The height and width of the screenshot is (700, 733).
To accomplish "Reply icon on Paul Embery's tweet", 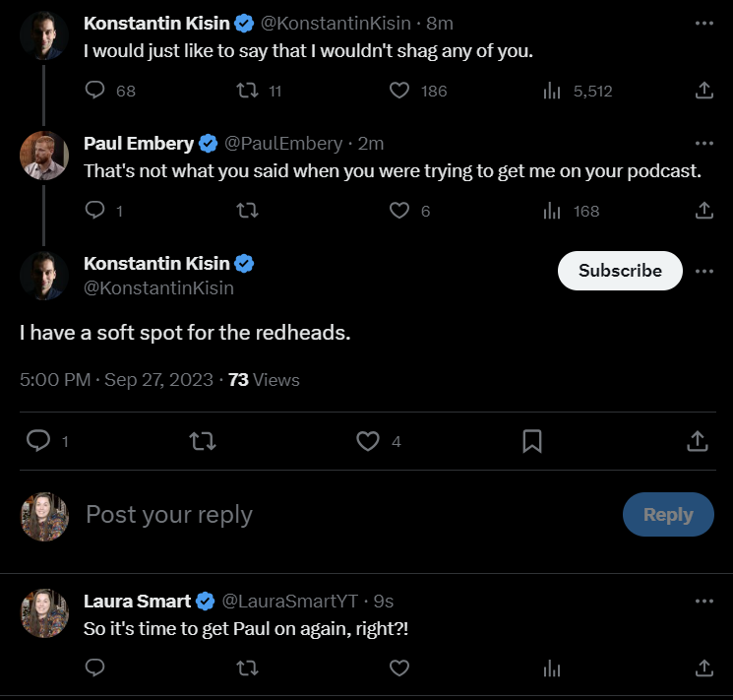I will pyautogui.click(x=94, y=210).
